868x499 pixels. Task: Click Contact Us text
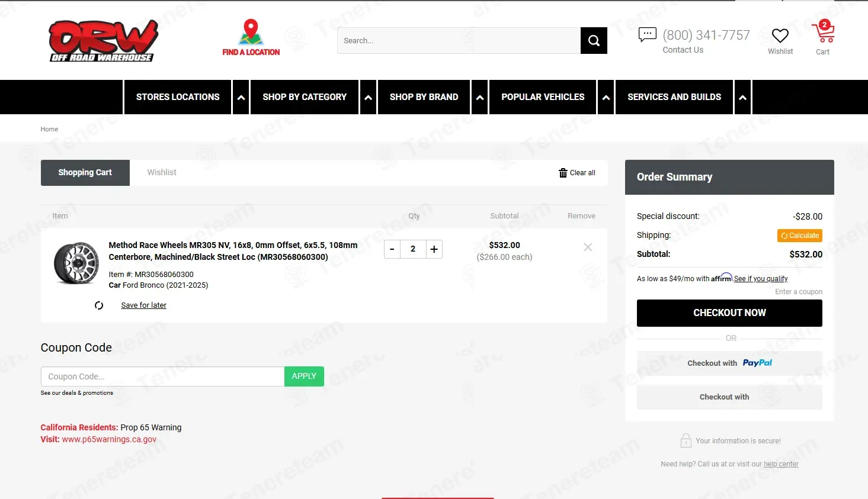pyautogui.click(x=683, y=50)
